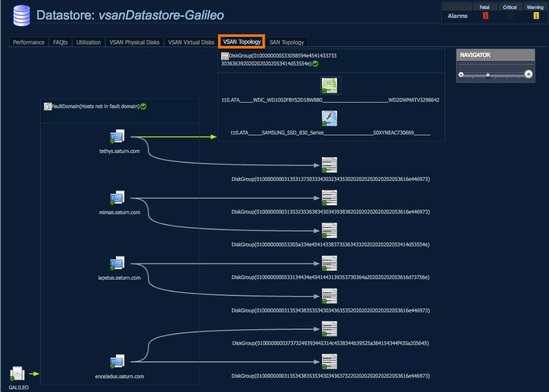
Task: Click the Navigator zoom-out end knob
Action: tap(461, 74)
